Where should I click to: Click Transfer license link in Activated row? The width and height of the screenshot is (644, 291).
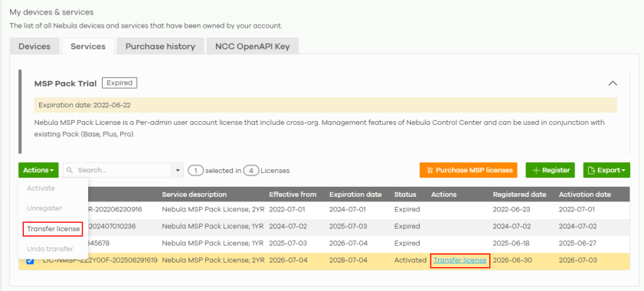pos(460,260)
